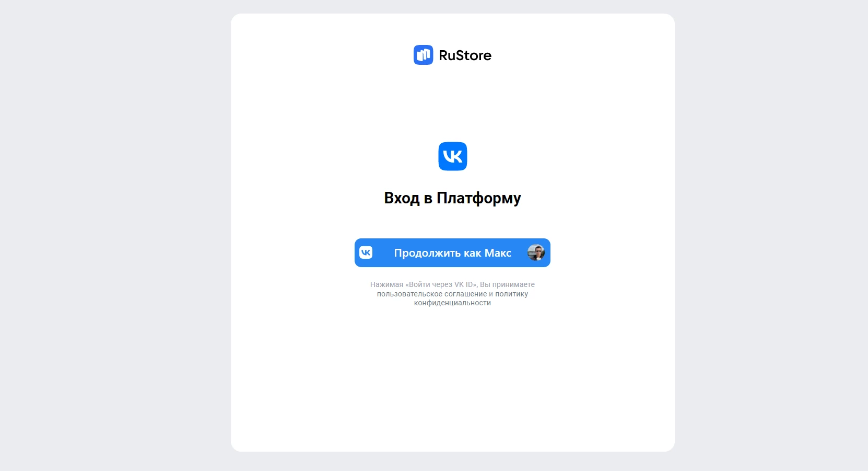Click the RuStore logo icon
868x471 pixels.
click(423, 55)
